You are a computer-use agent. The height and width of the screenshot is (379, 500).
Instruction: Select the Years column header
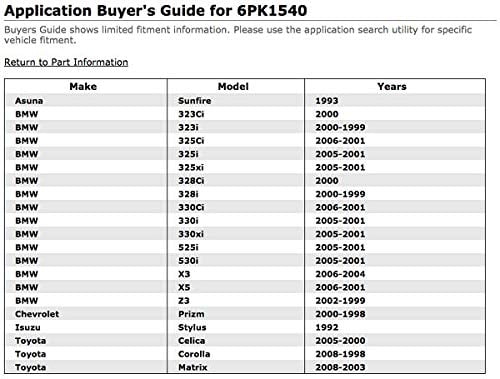[392, 86]
